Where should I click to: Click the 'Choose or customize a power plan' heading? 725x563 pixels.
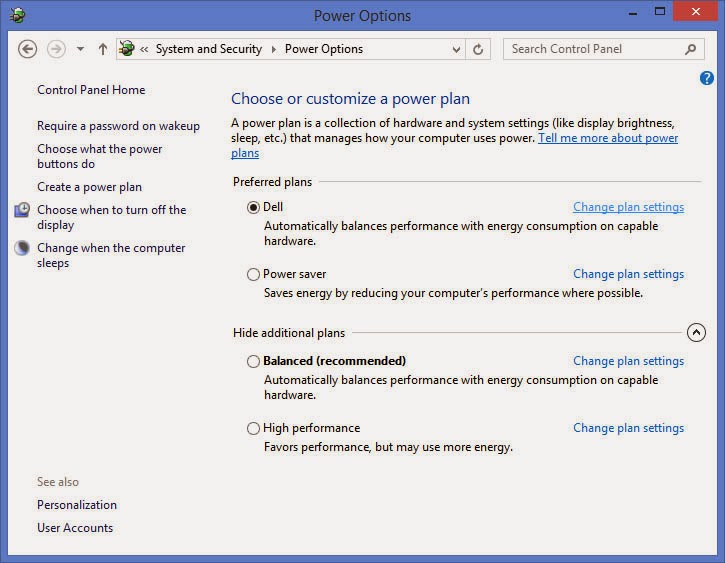(350, 98)
